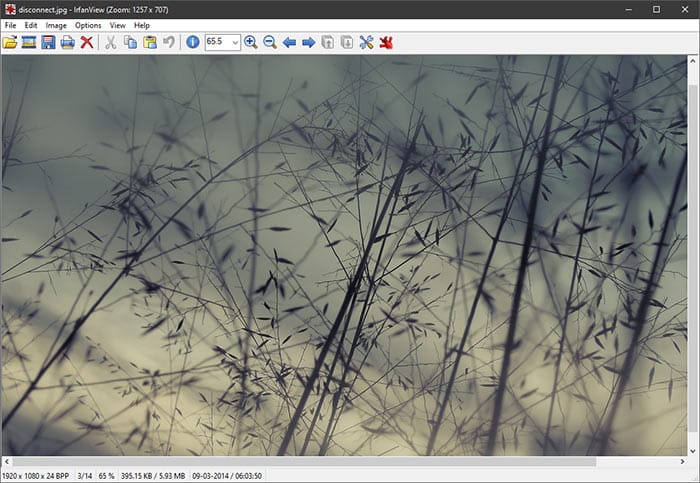Open the image Information blue icon
This screenshot has width=700, height=483.
coord(192,42)
